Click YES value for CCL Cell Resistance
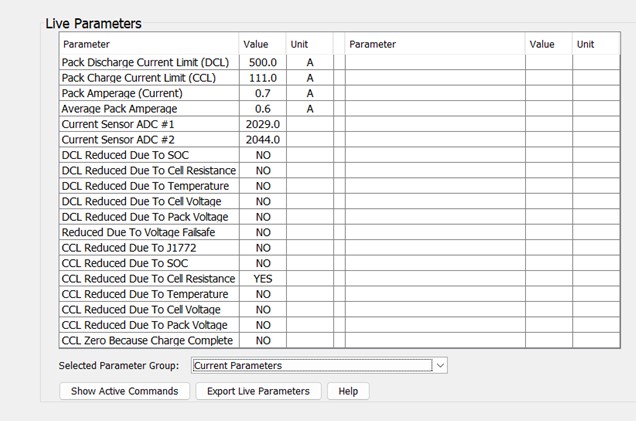The image size is (636, 421). click(262, 279)
